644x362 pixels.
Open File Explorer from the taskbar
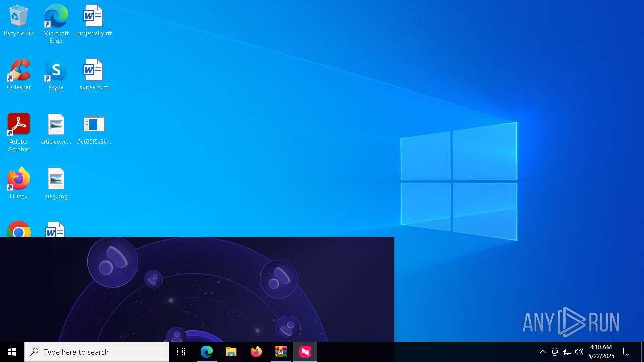coord(231,352)
